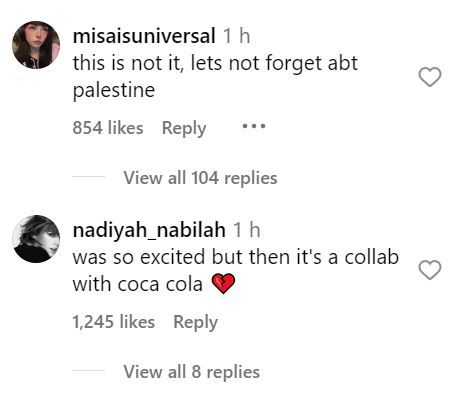Click the 1 h timestamp on misaisuniversal's comment
465x397 pixels.
[x=236, y=36]
